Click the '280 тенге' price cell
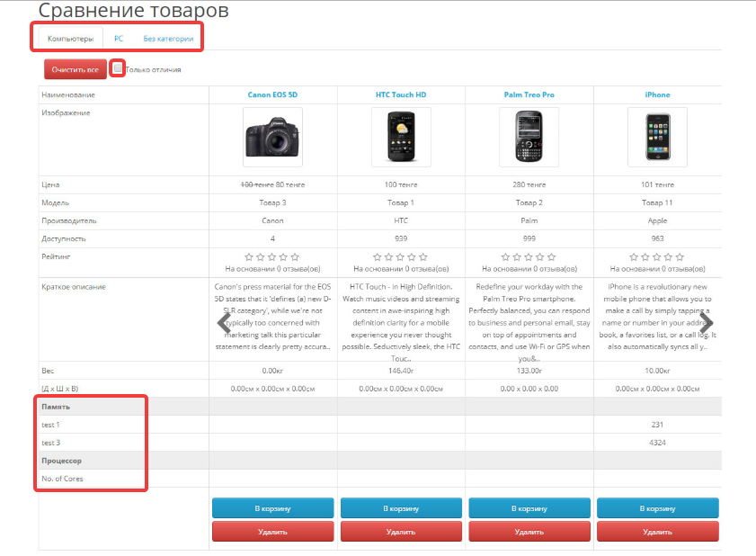The height and width of the screenshot is (556, 756). 529,184
